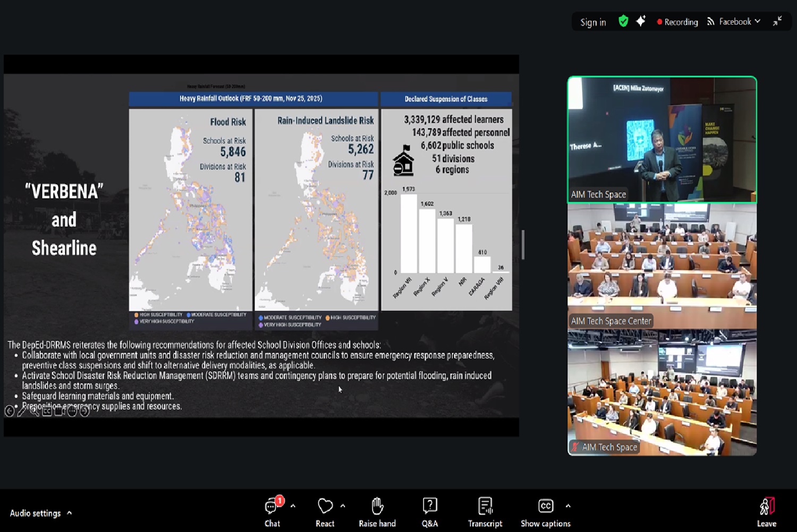Expand the Facebook livestream dropdown
This screenshot has height=532, width=797.
point(734,22)
